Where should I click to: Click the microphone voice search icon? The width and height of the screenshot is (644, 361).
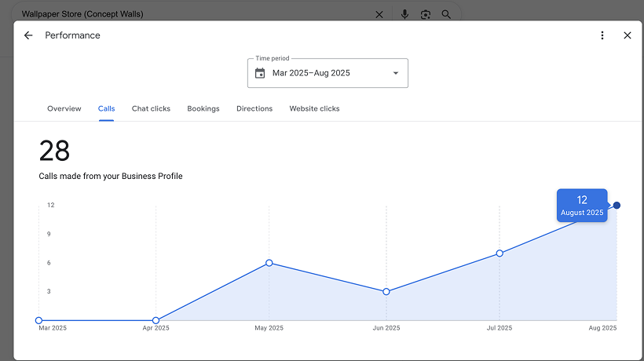404,14
